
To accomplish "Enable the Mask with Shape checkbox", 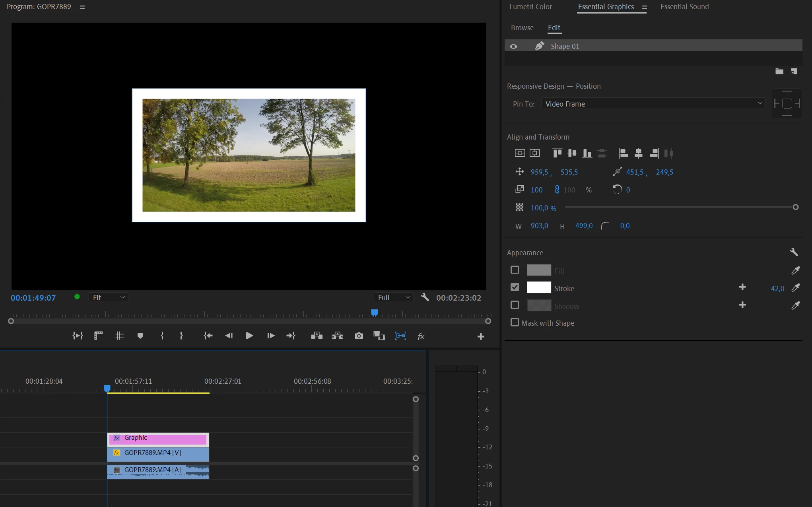I will [x=515, y=322].
